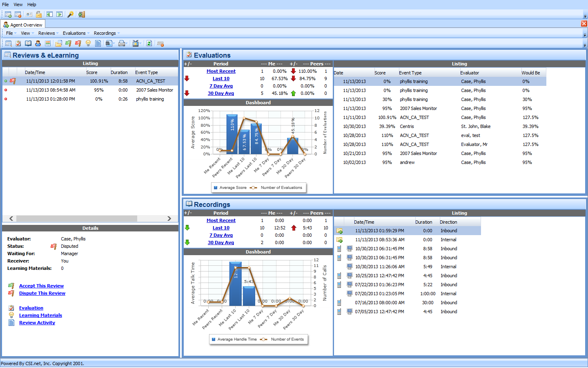Click the monitor icon for 10/30/2013 11:26:06 AM recording
This screenshot has width=588, height=368.
coord(350,267)
